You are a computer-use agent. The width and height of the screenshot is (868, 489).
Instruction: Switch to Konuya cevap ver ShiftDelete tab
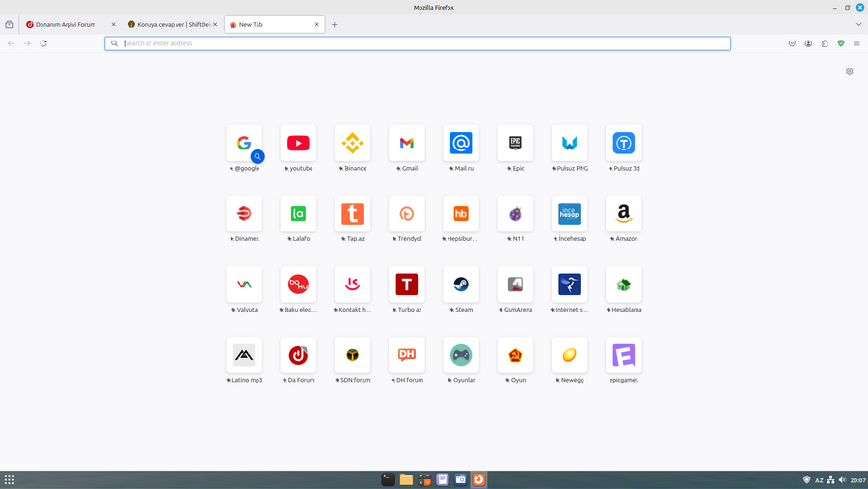[168, 24]
